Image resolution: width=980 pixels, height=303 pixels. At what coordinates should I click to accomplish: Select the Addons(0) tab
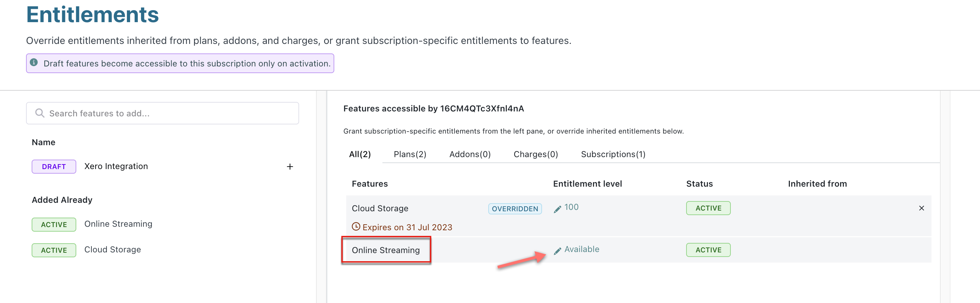point(470,154)
